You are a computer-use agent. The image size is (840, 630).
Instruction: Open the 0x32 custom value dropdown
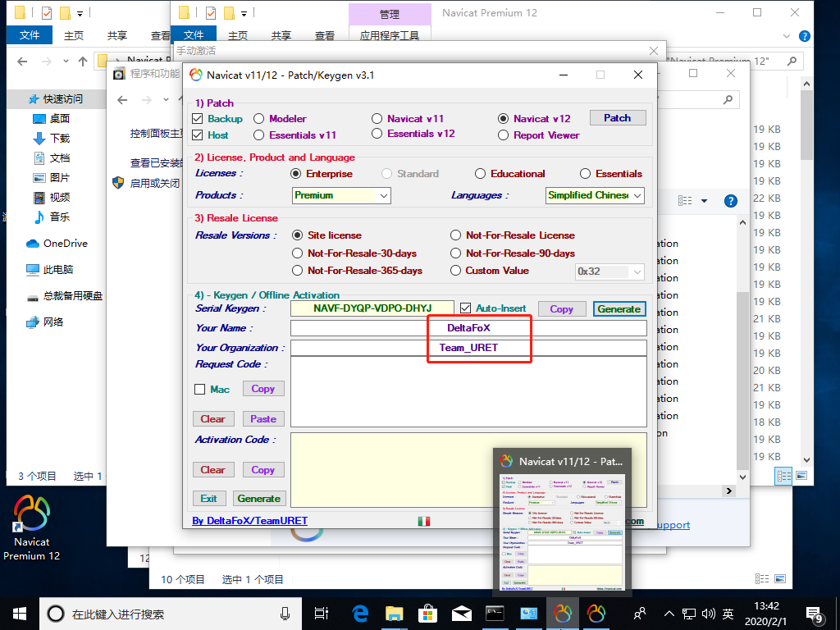(x=609, y=271)
